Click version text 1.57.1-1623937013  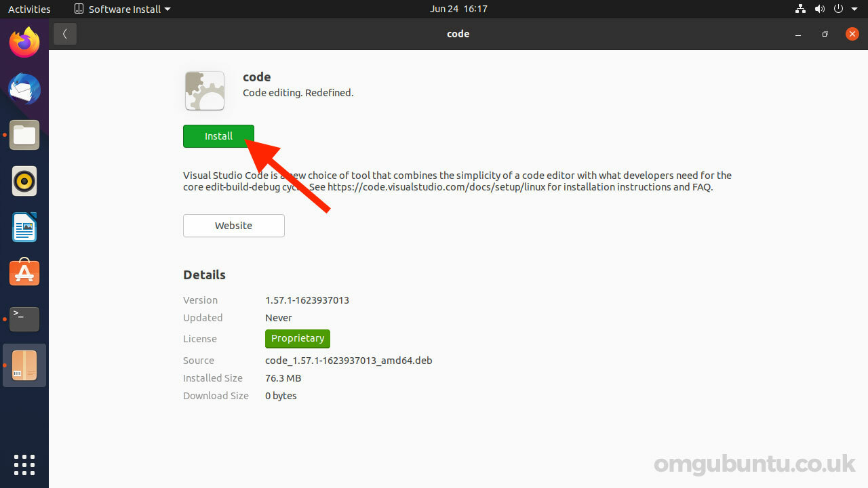tap(307, 300)
